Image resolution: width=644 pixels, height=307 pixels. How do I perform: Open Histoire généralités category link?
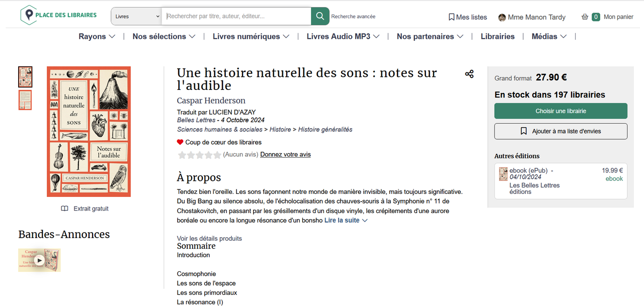click(325, 129)
